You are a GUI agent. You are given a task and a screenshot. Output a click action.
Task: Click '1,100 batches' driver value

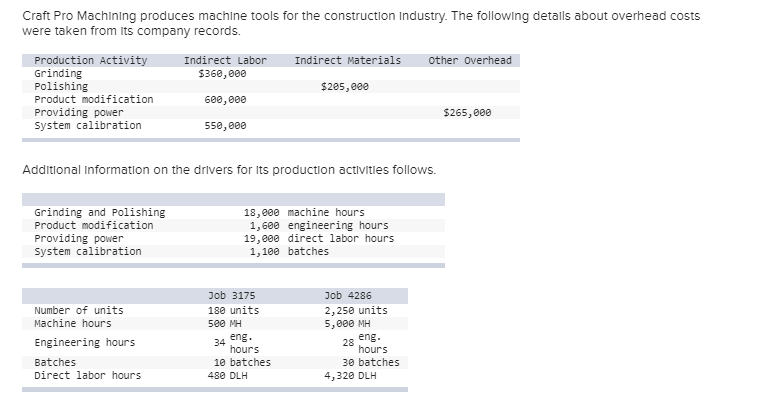[x=289, y=252]
